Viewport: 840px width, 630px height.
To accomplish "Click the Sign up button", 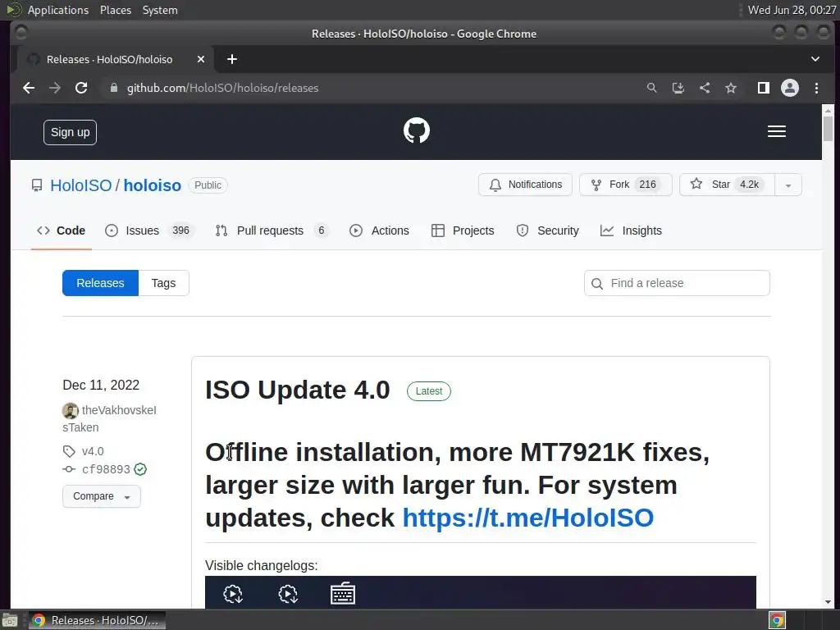I will tap(71, 132).
